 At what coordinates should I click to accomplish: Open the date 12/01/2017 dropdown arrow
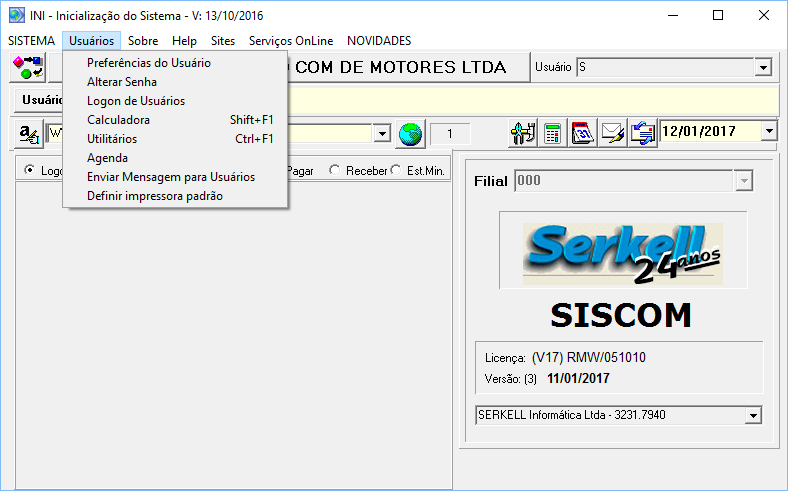tap(769, 132)
